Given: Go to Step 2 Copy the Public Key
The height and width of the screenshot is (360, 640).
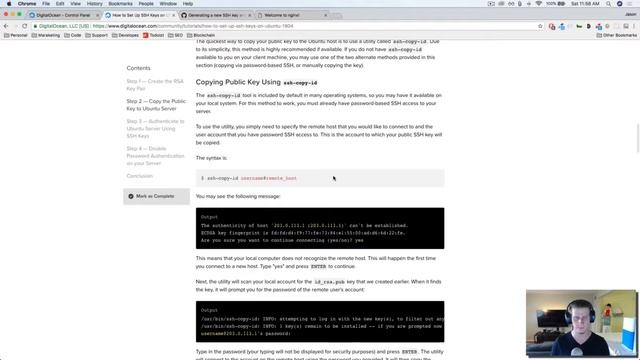Looking at the screenshot, I should tap(156, 105).
